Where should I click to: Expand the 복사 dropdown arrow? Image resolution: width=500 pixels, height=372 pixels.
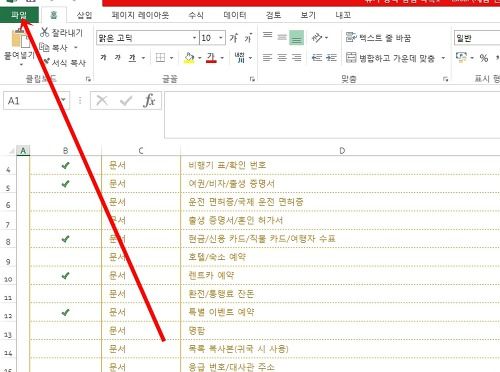click(76, 47)
